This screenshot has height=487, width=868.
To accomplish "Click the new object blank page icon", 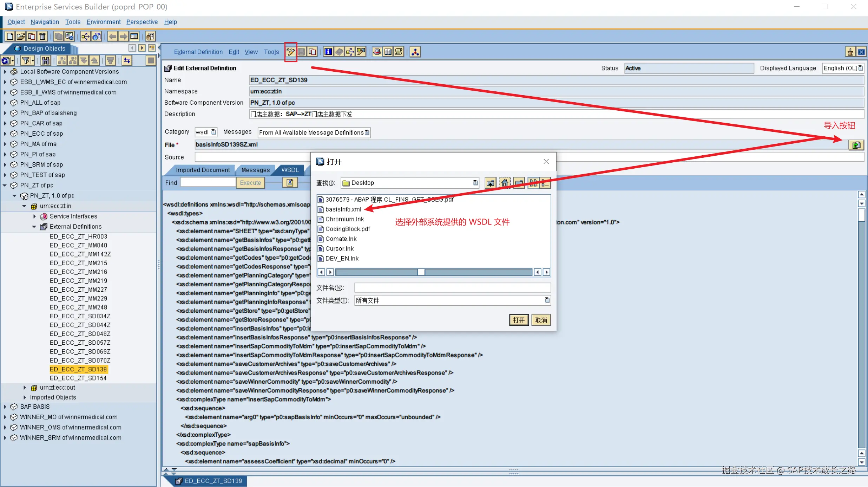I will [x=10, y=36].
